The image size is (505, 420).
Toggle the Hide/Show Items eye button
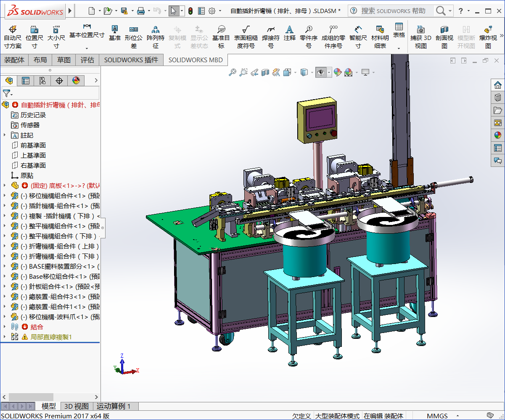point(321,72)
